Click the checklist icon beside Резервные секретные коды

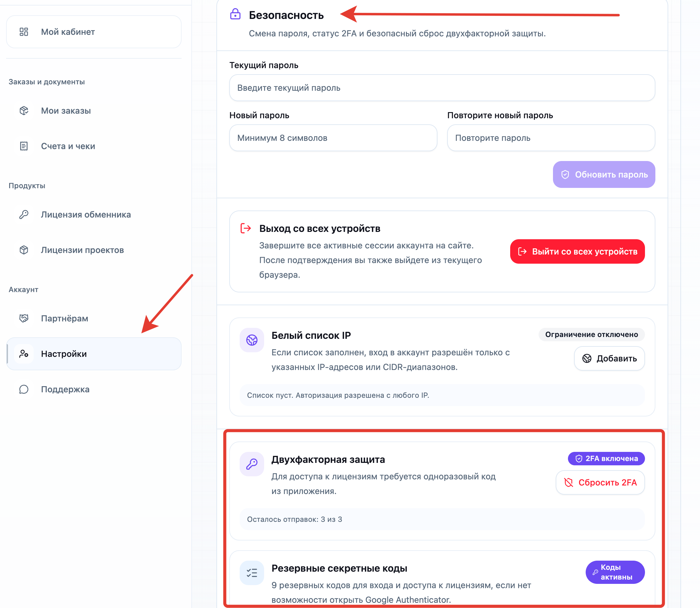coord(252,573)
